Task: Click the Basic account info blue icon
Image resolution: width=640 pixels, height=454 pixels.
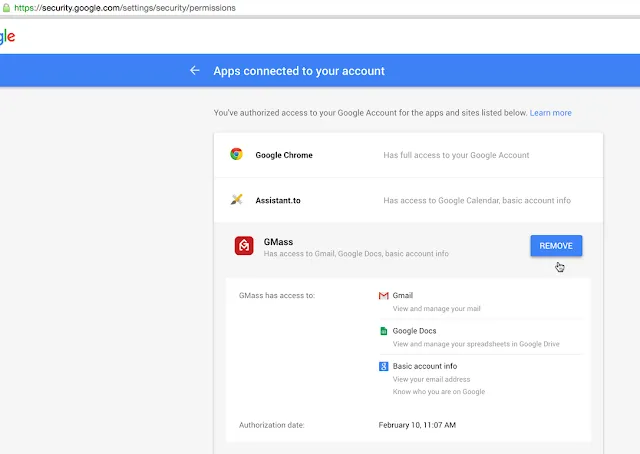Action: tap(384, 366)
